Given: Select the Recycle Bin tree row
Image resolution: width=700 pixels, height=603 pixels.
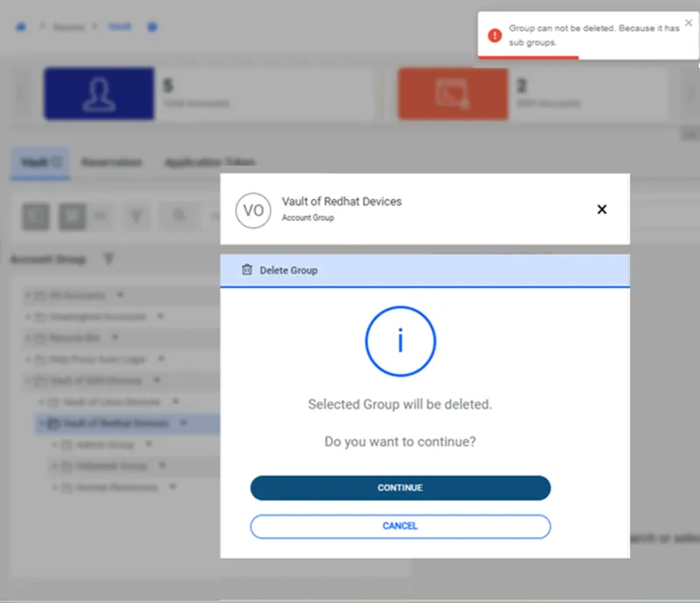Looking at the screenshot, I should [x=121, y=337].
